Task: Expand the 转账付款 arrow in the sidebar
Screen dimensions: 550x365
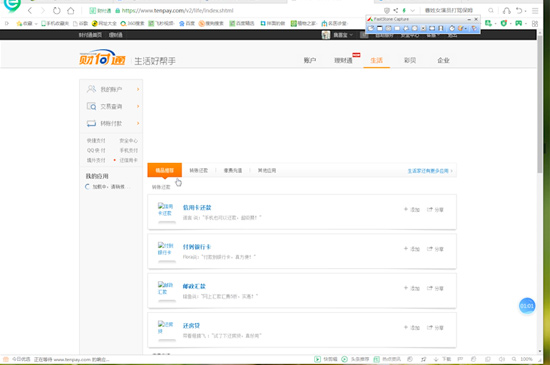Action: [138, 123]
